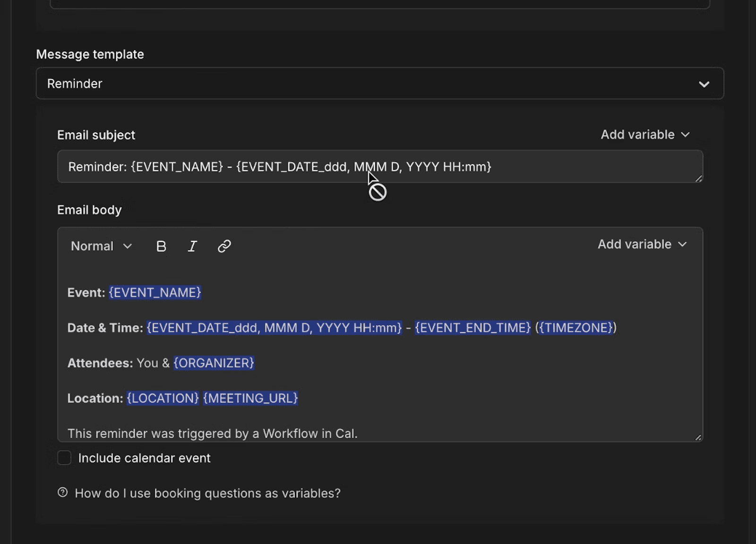Click the Include calendar event label
Viewport: 756px width, 544px height.
point(144,458)
